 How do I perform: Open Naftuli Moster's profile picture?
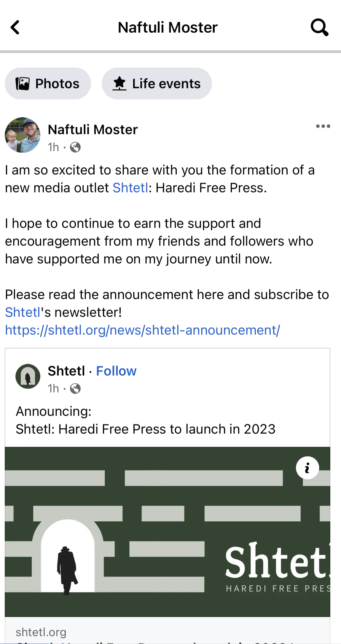[23, 135]
